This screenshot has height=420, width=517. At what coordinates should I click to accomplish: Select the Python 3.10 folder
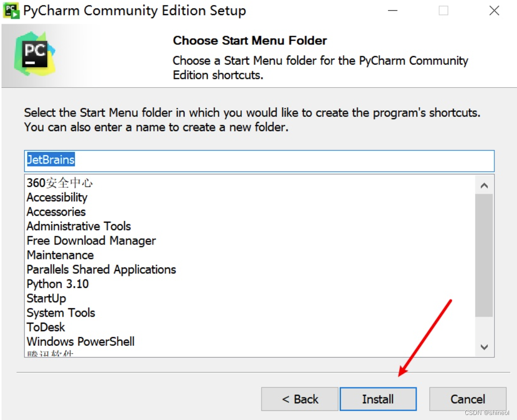(x=58, y=284)
